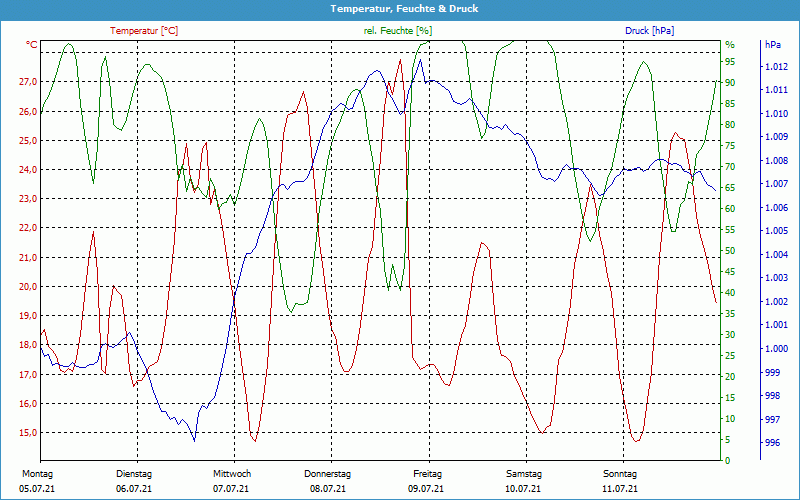Click the 17,0 temperature axis value

pos(28,374)
